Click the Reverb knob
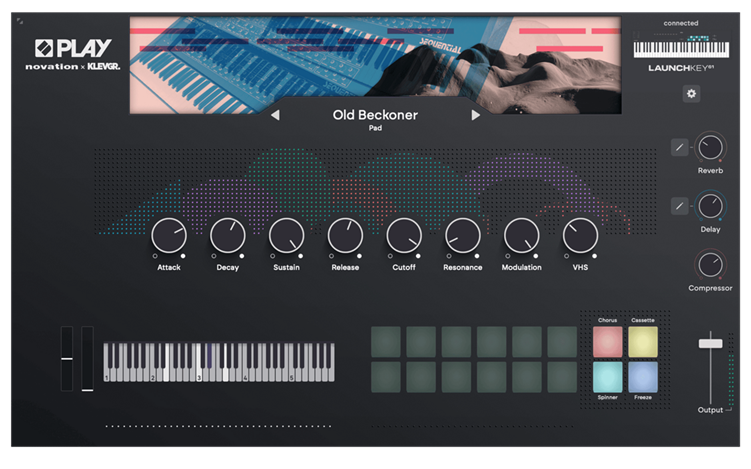751x469 pixels. (x=710, y=148)
